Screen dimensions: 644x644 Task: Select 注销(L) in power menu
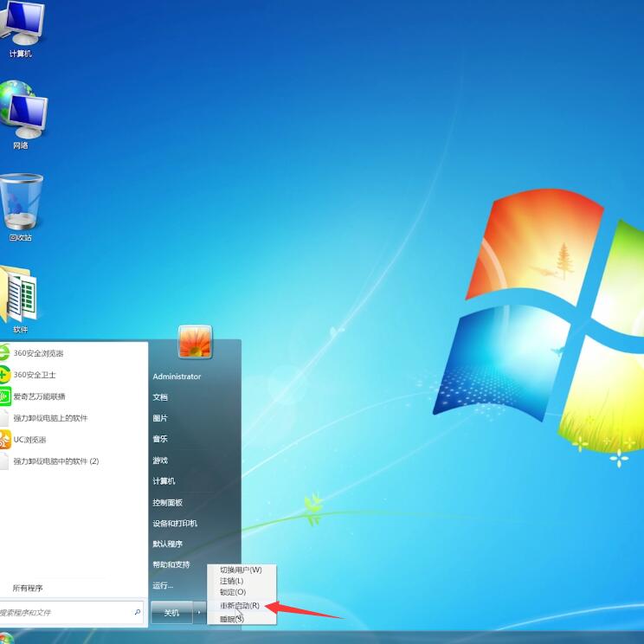point(241,581)
